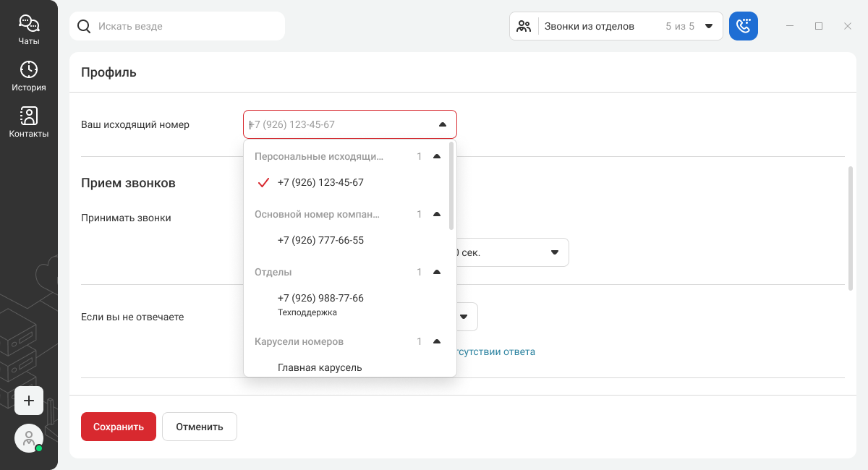Screen dimensions: 868x470
Task: Open the Звонки из отделов dropdown
Action: tap(709, 26)
